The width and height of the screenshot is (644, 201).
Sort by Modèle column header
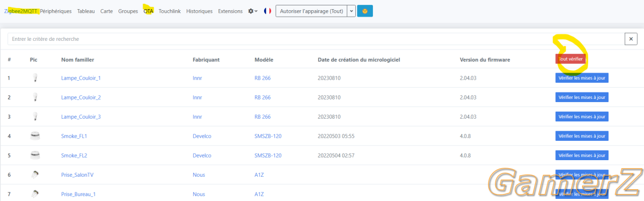pyautogui.click(x=264, y=59)
